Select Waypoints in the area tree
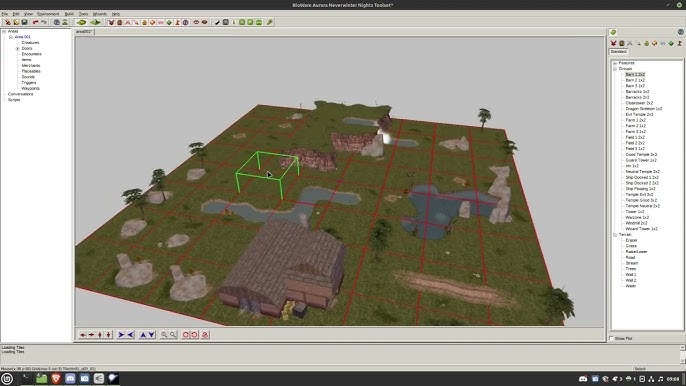The image size is (686, 386). [31, 88]
